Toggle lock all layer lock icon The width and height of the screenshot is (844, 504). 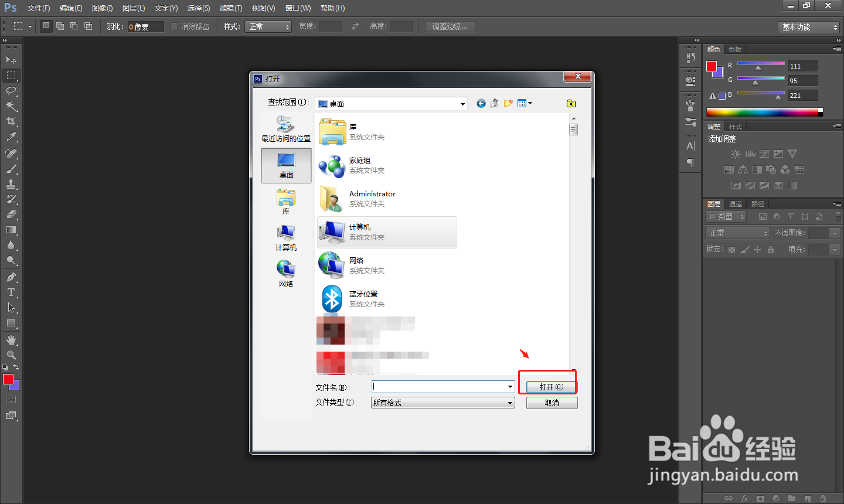pyautogui.click(x=771, y=250)
